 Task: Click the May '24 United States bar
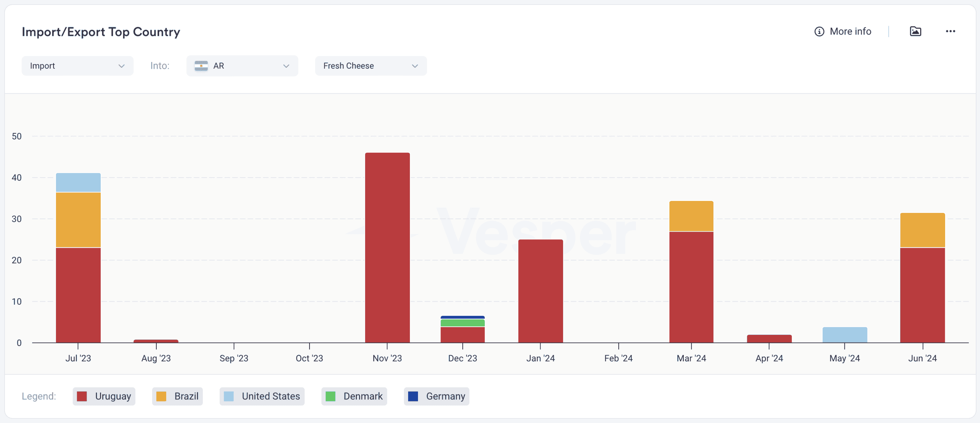click(844, 335)
